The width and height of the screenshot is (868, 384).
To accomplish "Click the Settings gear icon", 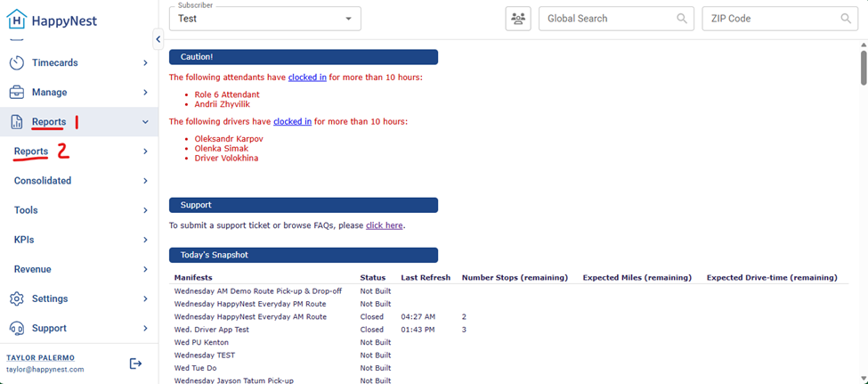I will pyautogui.click(x=17, y=298).
